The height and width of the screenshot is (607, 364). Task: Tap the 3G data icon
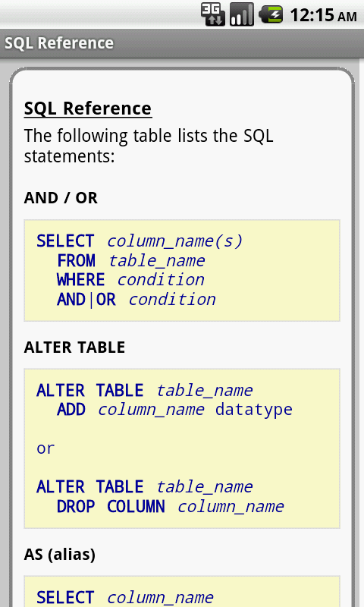(x=212, y=14)
